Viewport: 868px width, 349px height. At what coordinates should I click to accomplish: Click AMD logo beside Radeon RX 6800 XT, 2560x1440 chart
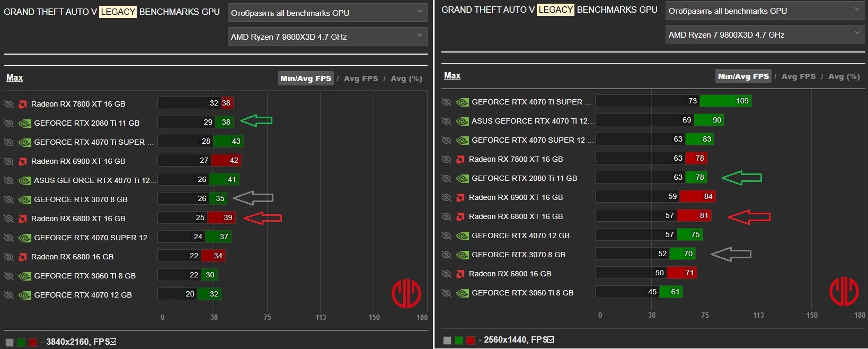click(460, 216)
